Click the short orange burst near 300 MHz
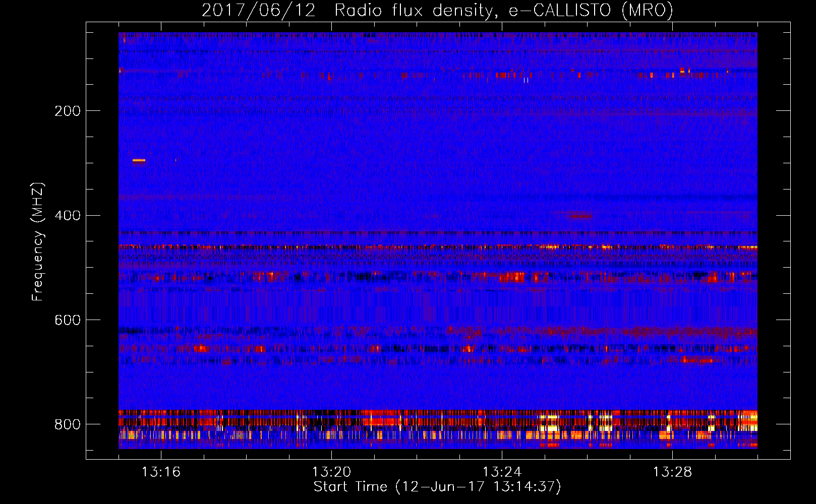 (139, 160)
